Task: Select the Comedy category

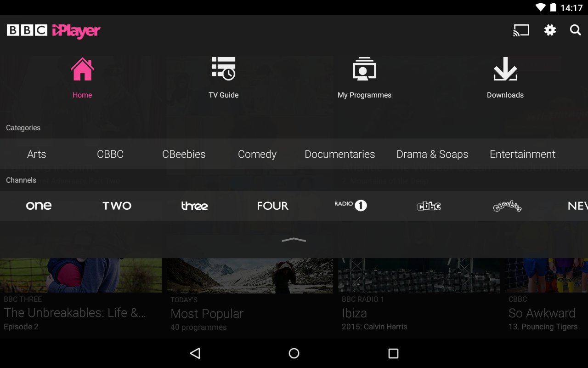Action: [257, 155]
